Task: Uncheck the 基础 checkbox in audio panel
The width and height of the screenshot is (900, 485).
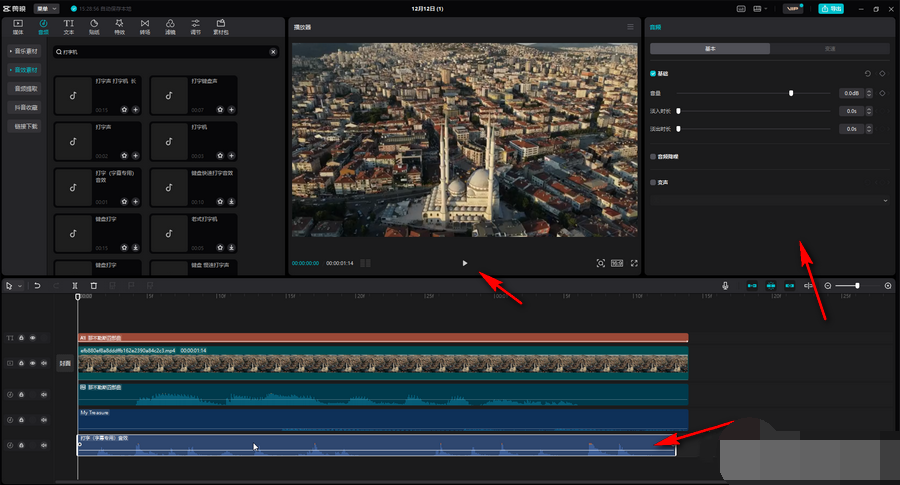Action: tap(653, 74)
